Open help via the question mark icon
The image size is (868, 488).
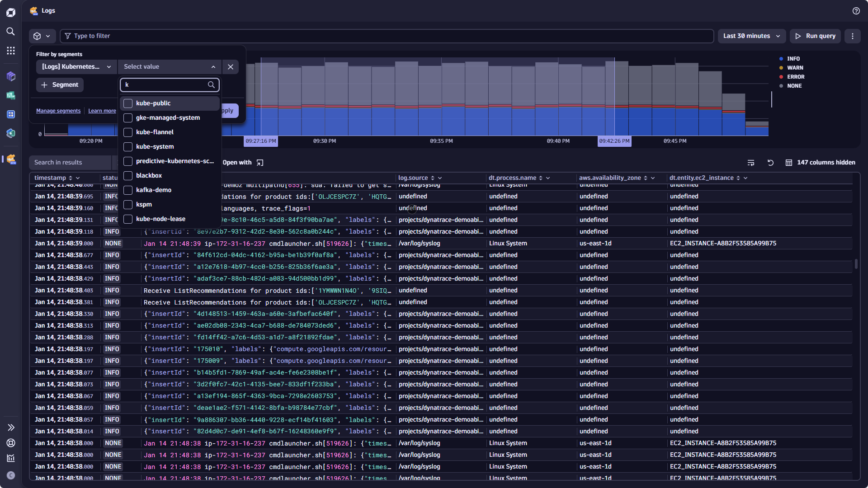pyautogui.click(x=856, y=10)
